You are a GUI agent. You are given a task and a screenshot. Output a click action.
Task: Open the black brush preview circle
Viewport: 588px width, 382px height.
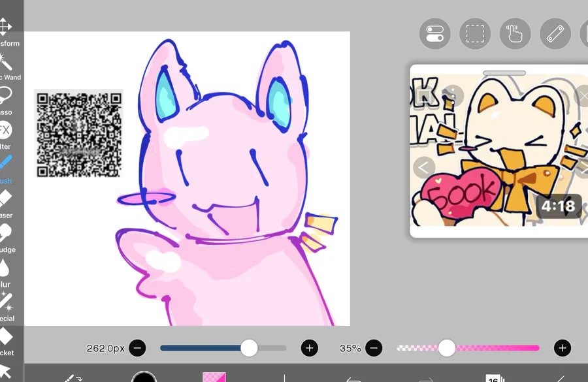[144, 376]
